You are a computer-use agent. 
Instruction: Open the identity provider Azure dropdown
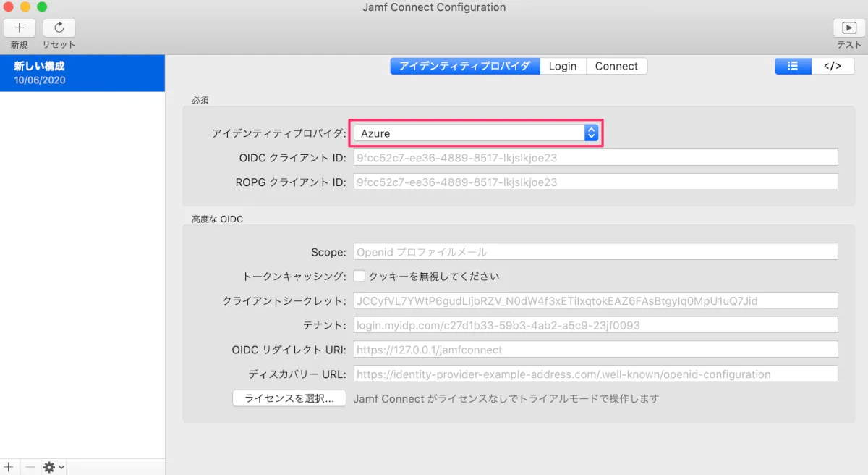[x=476, y=133]
